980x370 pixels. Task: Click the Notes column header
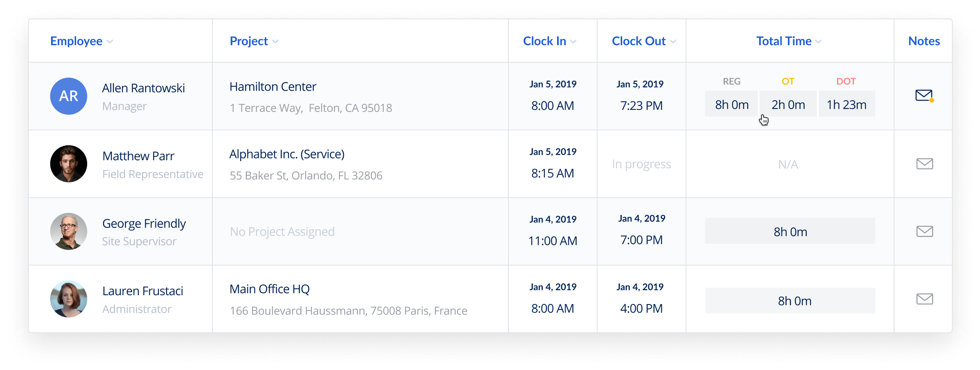(x=924, y=41)
